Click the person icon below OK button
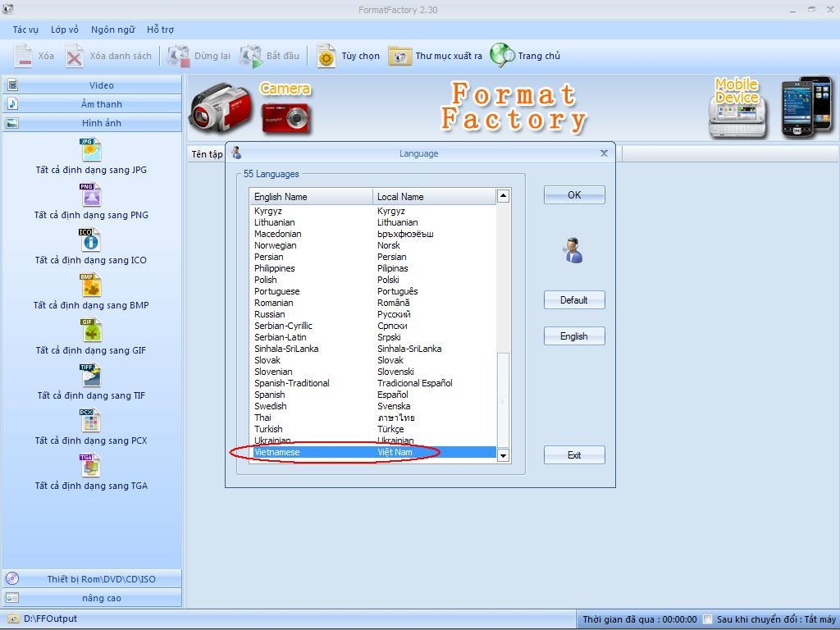Viewport: 840px width, 630px height. click(573, 250)
